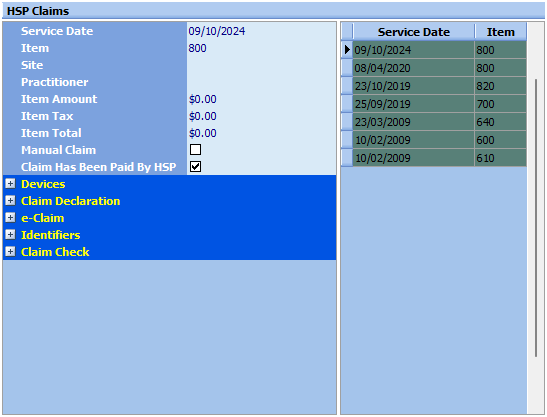The width and height of the screenshot is (547, 417).
Task: Expand the Identifiers section
Action: tap(10, 234)
